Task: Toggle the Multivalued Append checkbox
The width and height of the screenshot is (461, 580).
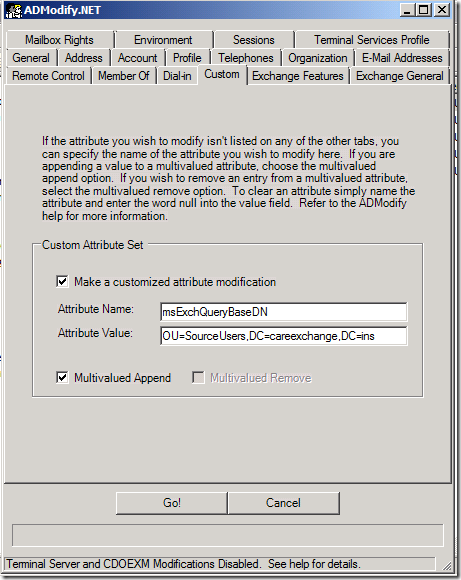Action: (x=62, y=377)
